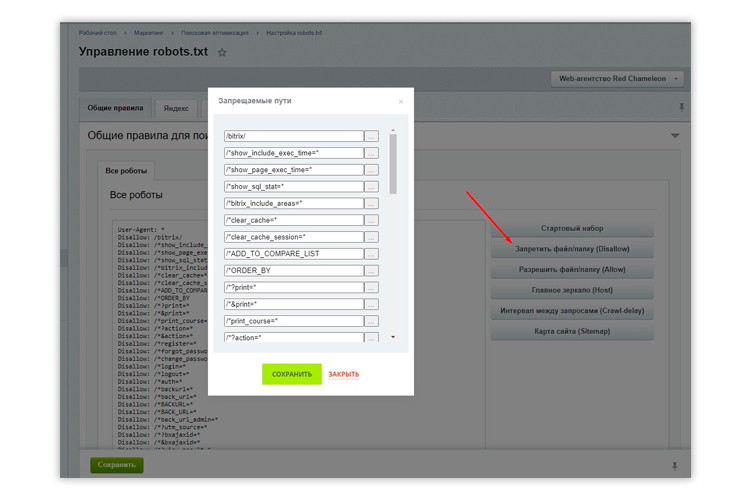Click browse button next to /bitrix/ field
Screen dimensions: 750x500
pyautogui.click(x=371, y=136)
